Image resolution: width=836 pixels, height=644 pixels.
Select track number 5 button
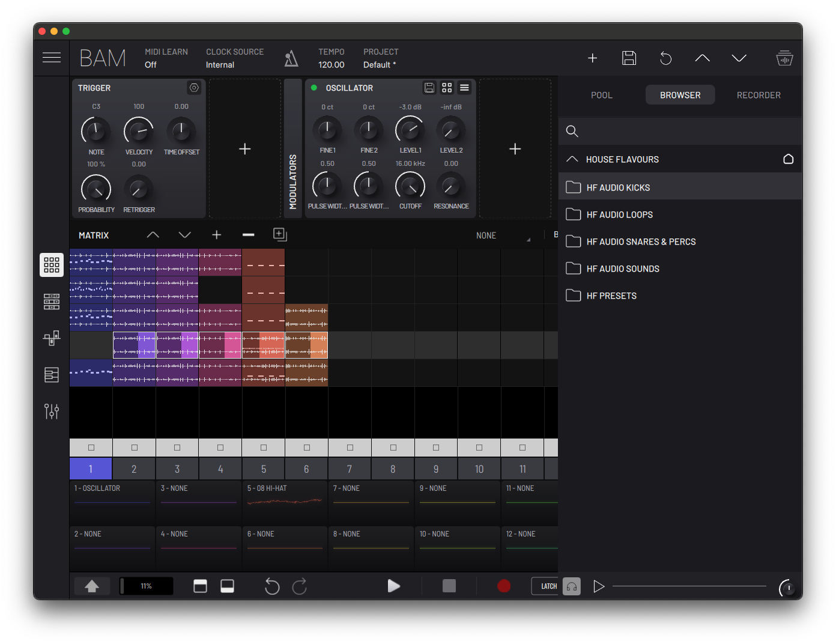pyautogui.click(x=264, y=469)
